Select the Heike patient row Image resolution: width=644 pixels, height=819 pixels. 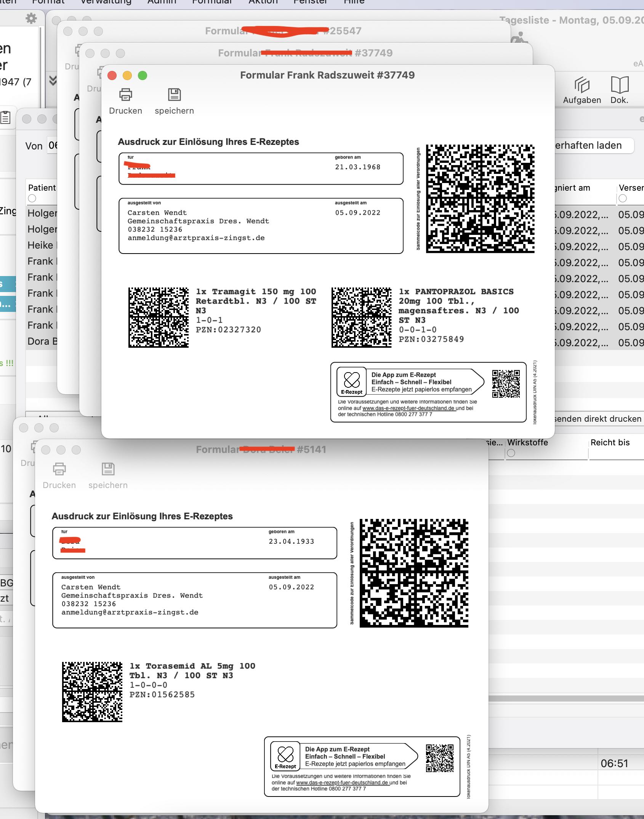pos(42,245)
